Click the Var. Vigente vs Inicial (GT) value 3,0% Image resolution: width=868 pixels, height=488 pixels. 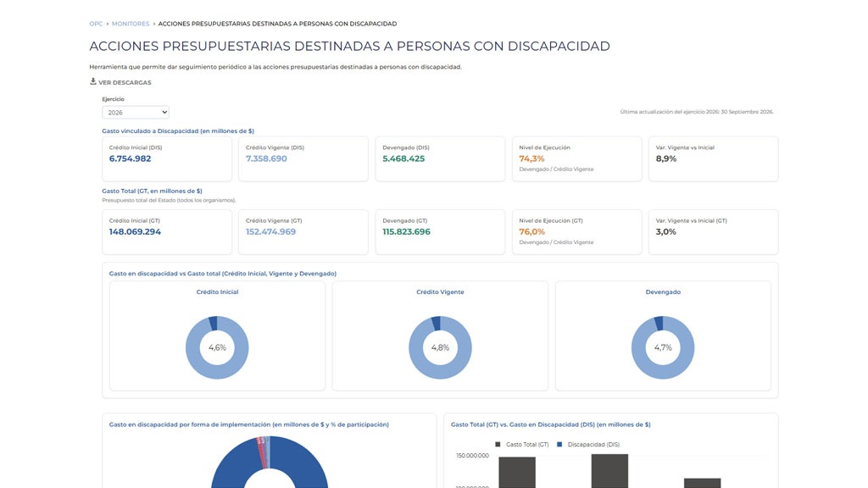tap(666, 232)
